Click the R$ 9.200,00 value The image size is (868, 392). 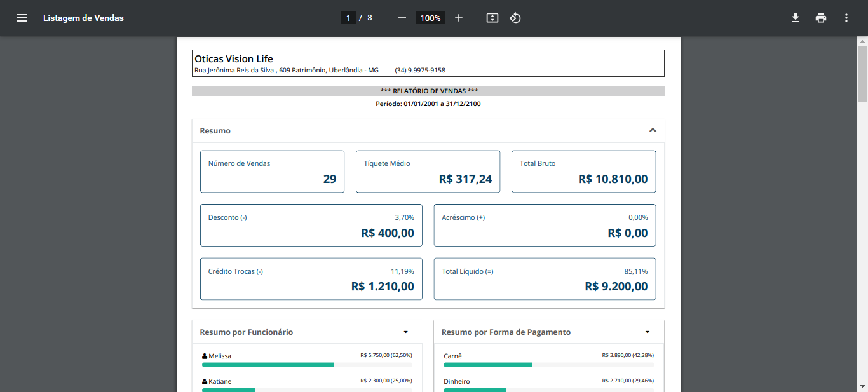(616, 287)
